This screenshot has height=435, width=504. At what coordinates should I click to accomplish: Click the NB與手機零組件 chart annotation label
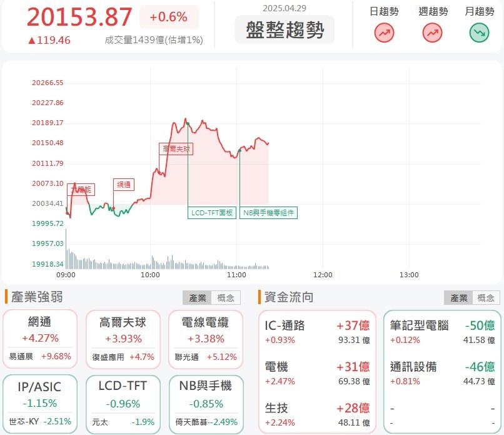(268, 213)
